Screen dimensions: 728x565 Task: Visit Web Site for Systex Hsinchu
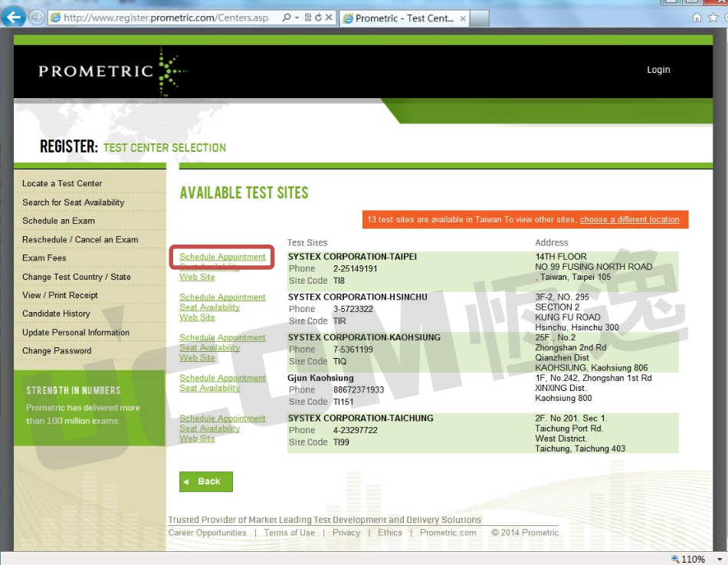tap(197, 317)
